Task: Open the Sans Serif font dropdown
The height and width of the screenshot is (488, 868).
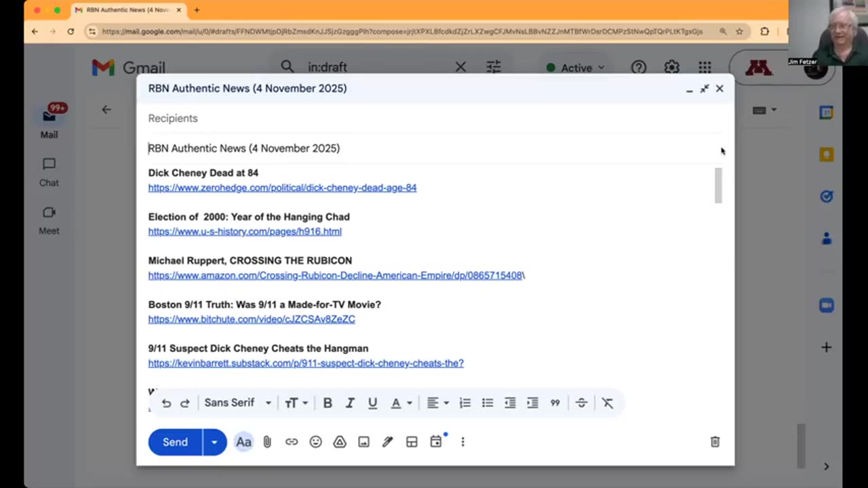Action: pos(237,403)
